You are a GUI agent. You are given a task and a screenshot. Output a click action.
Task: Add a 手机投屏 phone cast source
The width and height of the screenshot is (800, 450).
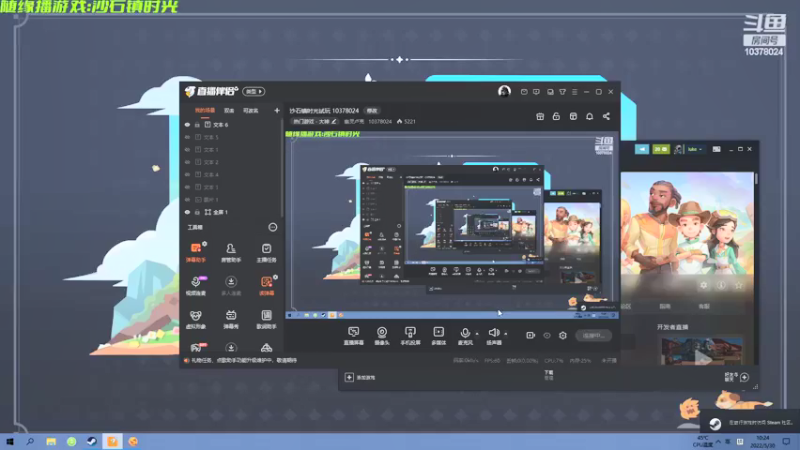pos(410,336)
